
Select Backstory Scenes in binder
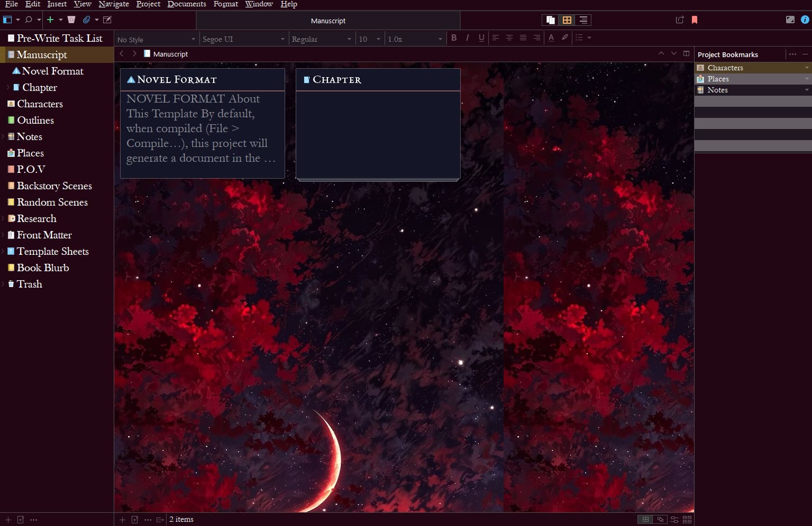pos(54,186)
